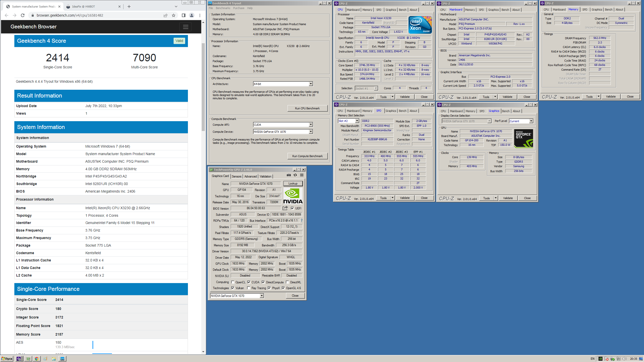This screenshot has height=362, width=644.
Task: Toggle the DirectCompute checkbox in GPU-Z
Action: click(x=263, y=282)
